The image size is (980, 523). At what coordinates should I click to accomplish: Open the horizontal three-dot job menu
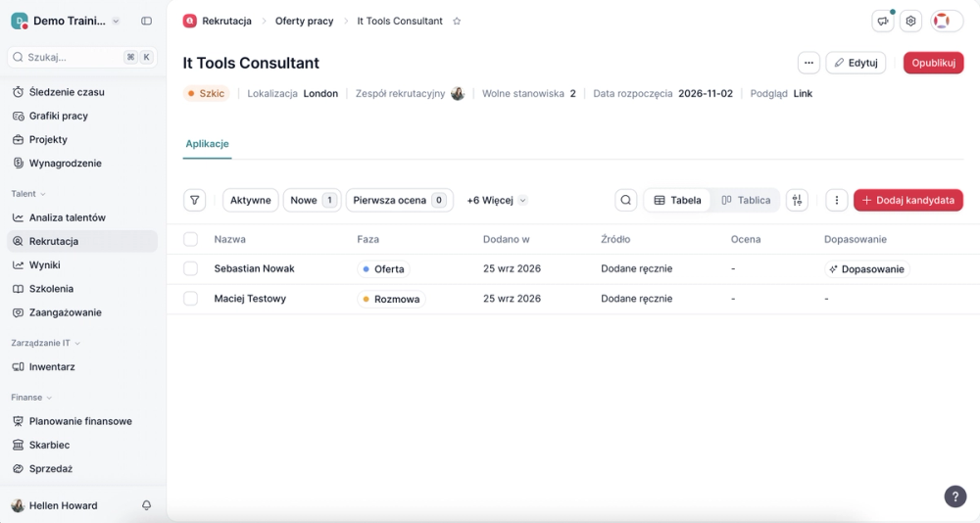pos(808,63)
